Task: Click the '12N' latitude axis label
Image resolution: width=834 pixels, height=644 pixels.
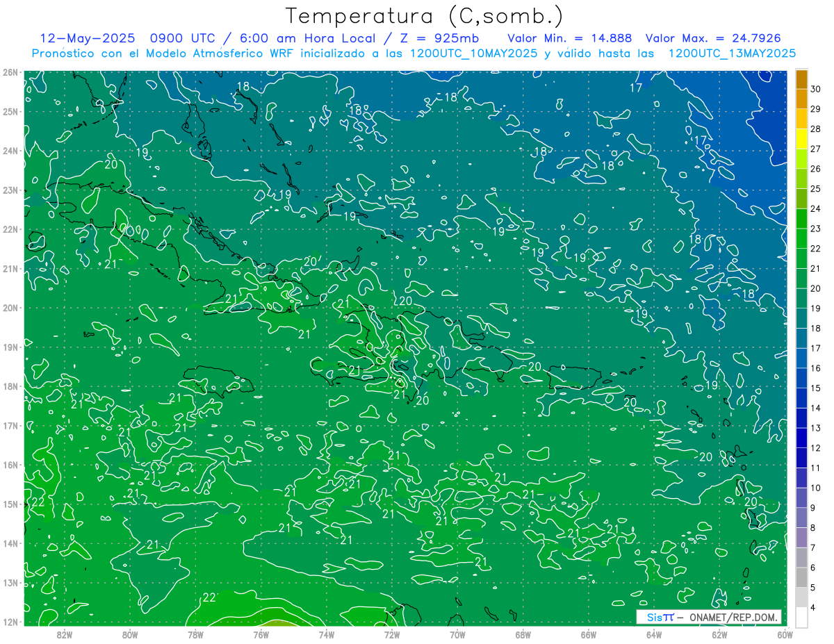Action: point(10,622)
